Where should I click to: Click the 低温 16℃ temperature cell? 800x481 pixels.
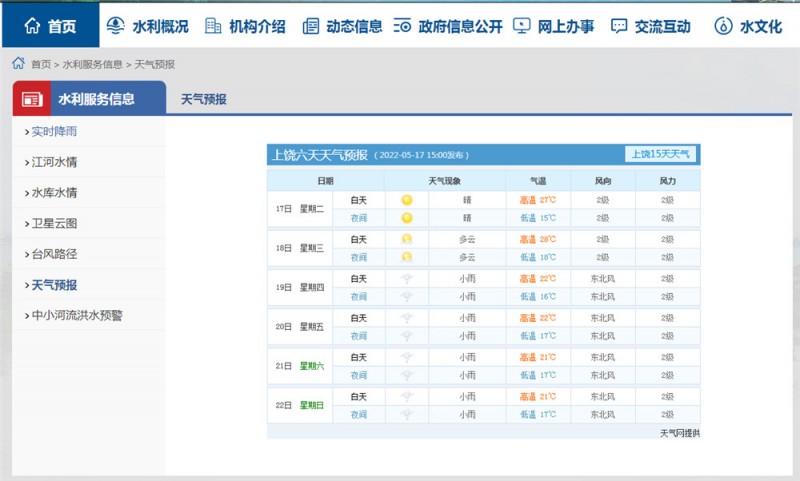(x=538, y=296)
